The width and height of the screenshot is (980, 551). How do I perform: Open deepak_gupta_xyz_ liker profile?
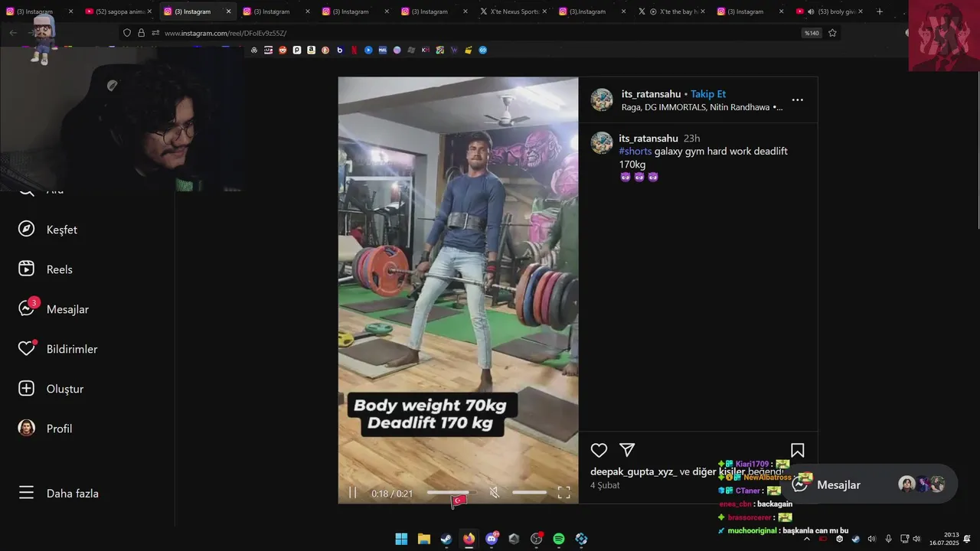coord(633,471)
